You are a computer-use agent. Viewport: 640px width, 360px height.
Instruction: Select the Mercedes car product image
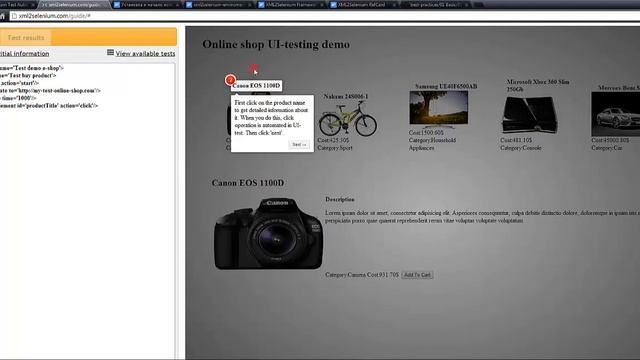(x=616, y=114)
